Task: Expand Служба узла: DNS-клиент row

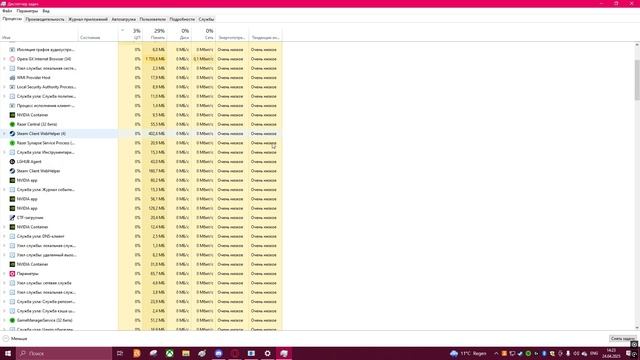Action: click(4, 236)
